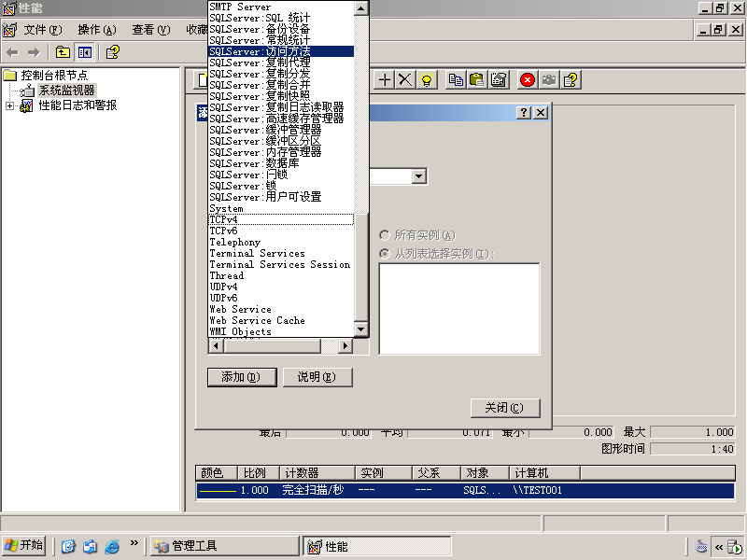This screenshot has width=747, height=560.
Task: Select UDPv6 in the object list
Action: point(281,298)
